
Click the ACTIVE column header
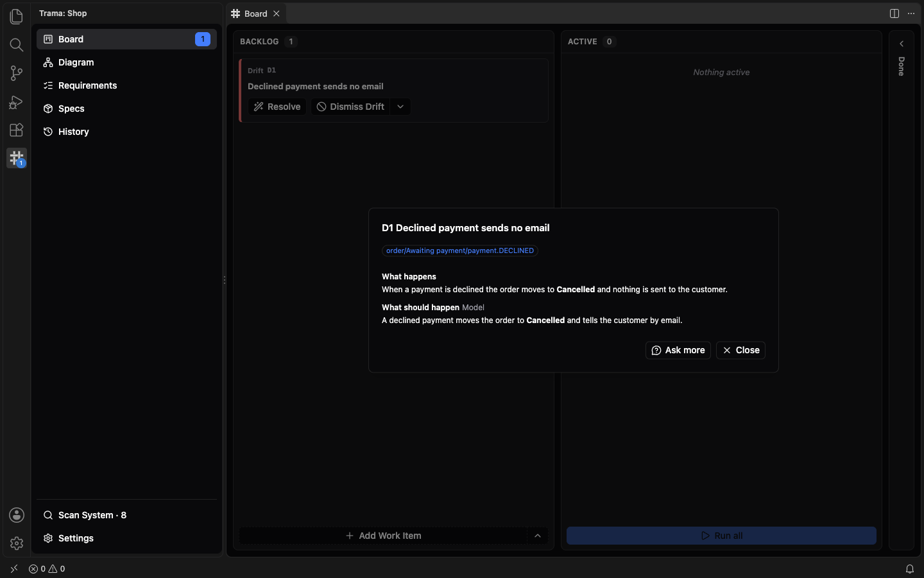click(583, 42)
